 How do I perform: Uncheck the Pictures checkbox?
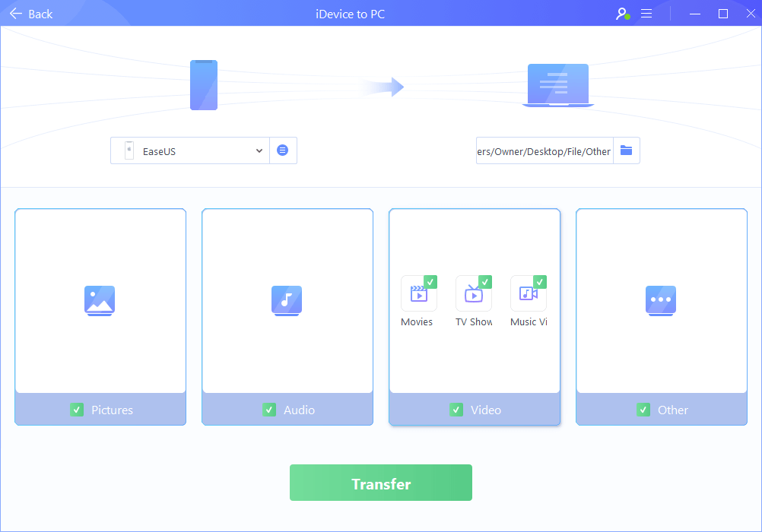click(77, 410)
